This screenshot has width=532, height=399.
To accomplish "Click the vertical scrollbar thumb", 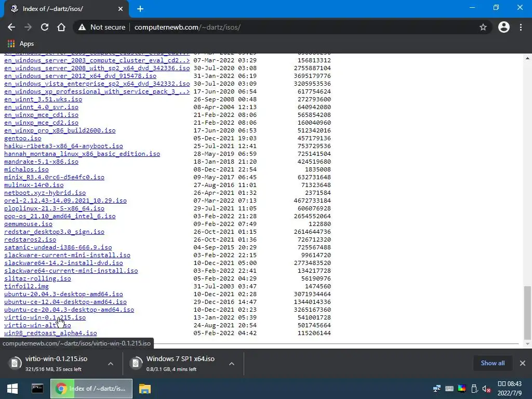I will point(527,312).
